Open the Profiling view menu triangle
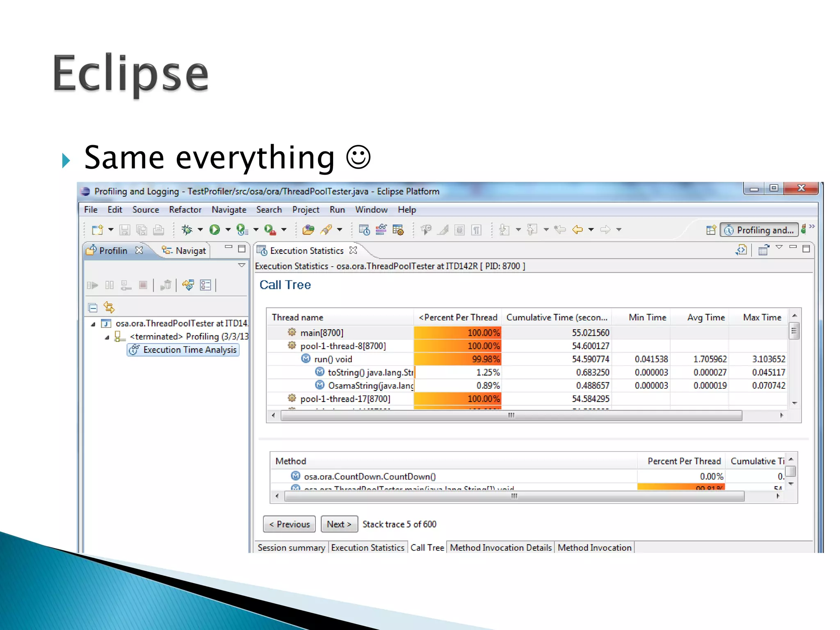This screenshot has height=630, width=840. point(242,265)
